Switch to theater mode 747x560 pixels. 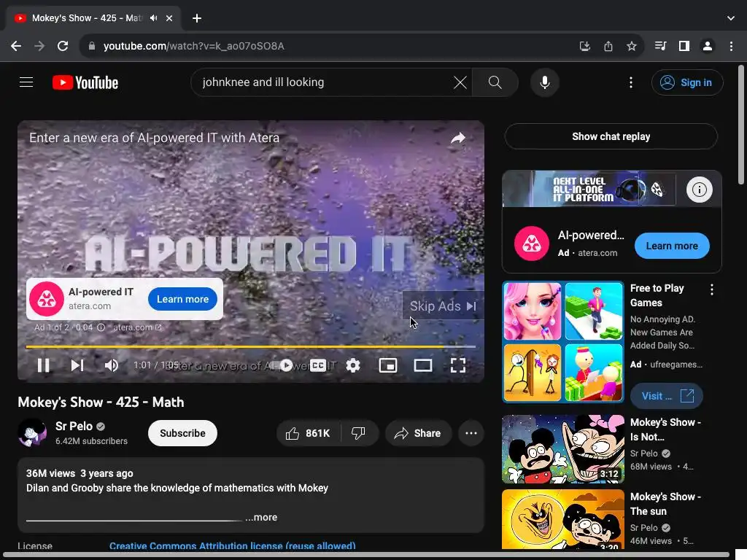coord(423,365)
